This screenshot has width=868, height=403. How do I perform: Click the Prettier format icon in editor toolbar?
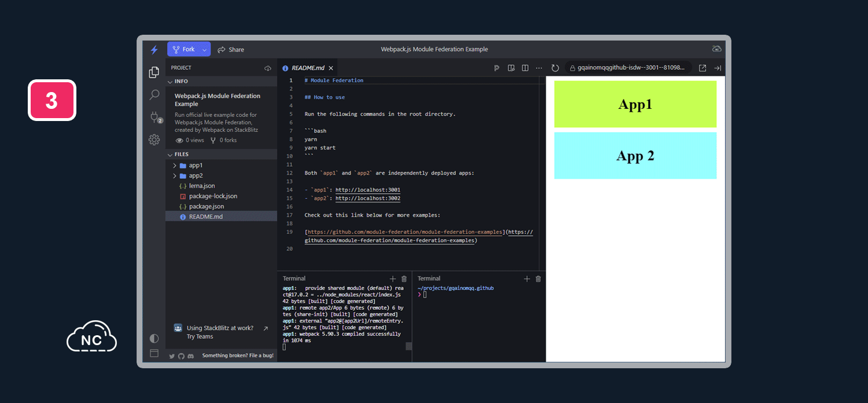click(x=496, y=68)
